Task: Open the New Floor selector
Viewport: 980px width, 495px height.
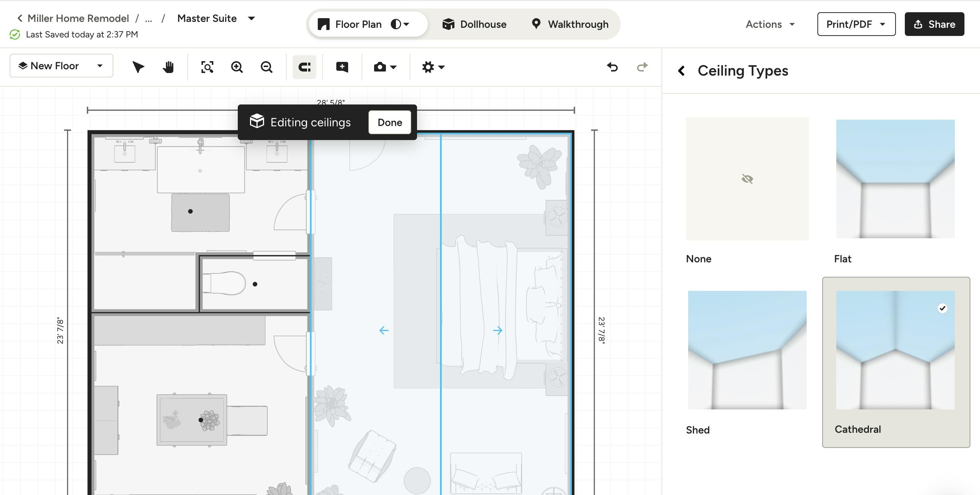Action: 61,66
